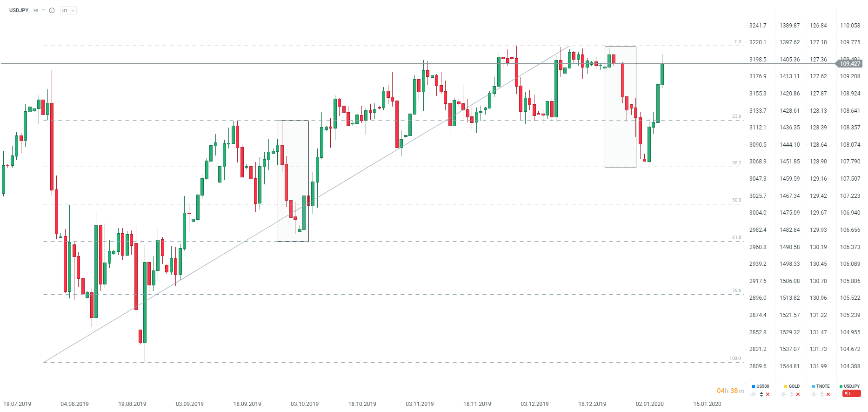Click the GOLD yellow color swatch

[x=785, y=386]
